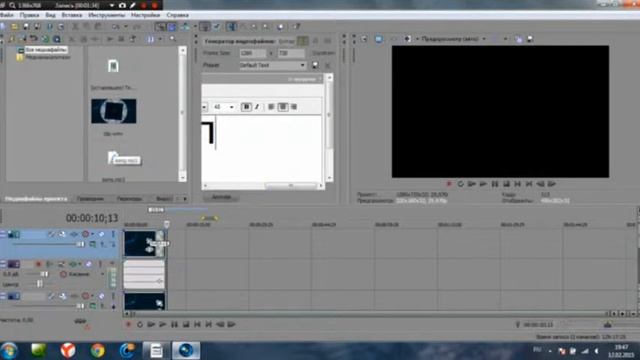
Task: Click the timeline Record button in transport bar
Action: coord(129,324)
